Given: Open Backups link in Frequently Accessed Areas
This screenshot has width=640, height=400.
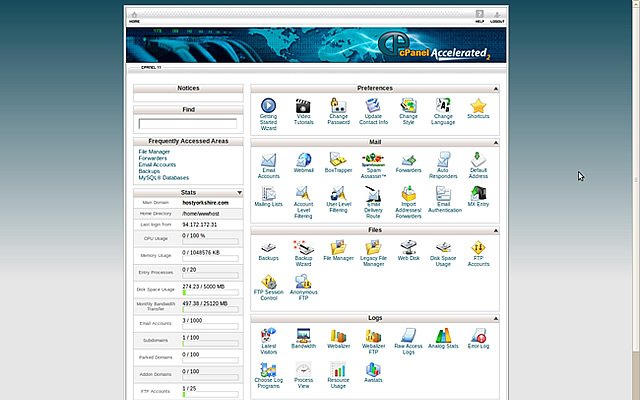Looking at the screenshot, I should 149,171.
